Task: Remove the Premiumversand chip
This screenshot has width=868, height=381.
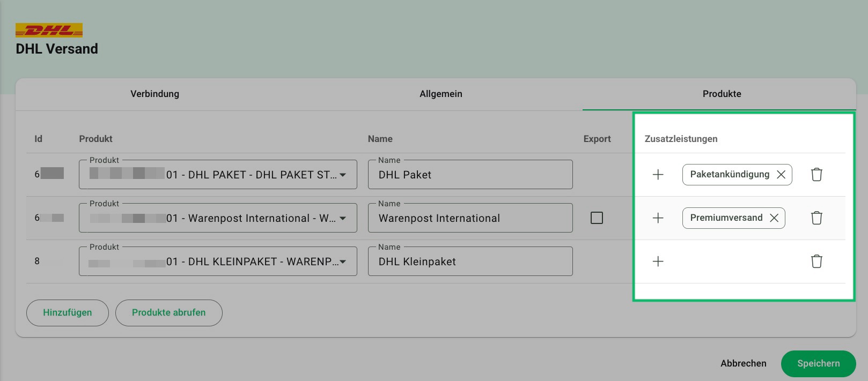Action: click(774, 218)
